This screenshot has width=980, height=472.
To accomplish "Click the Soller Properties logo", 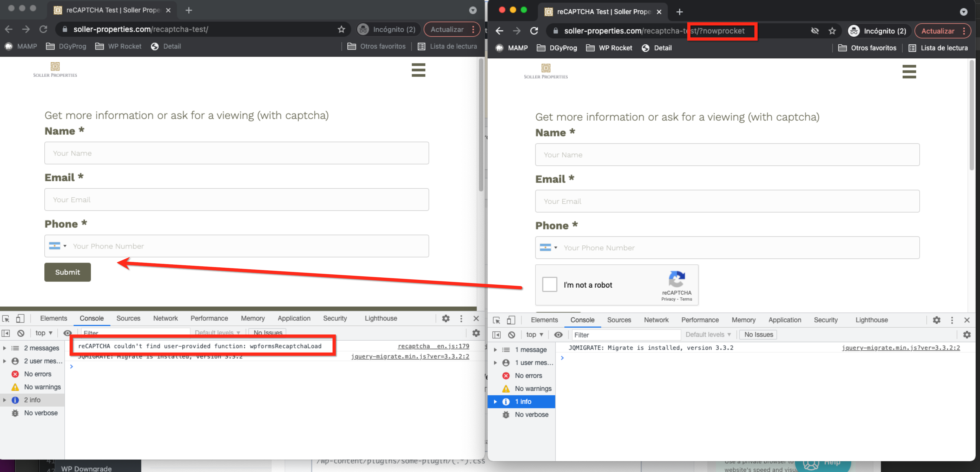I will [x=55, y=69].
